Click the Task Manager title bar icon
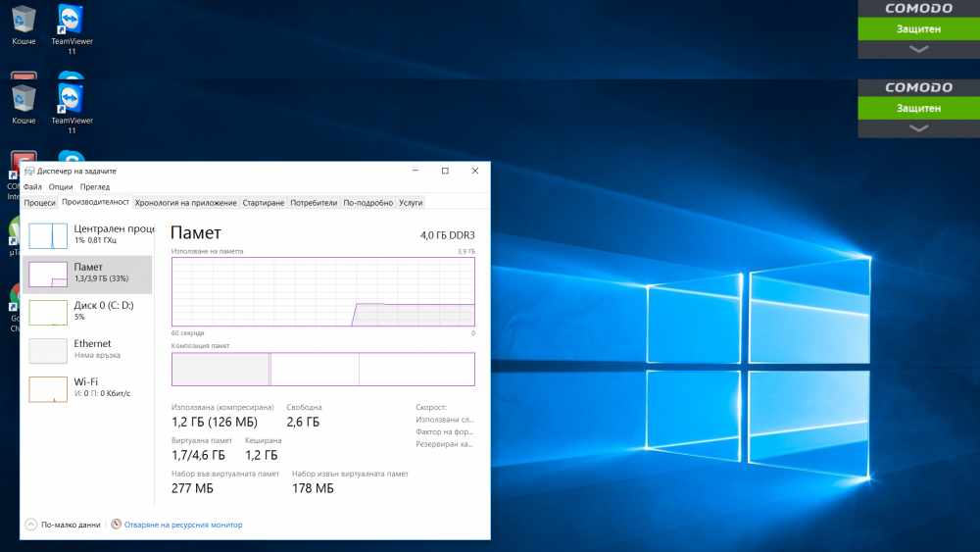The height and width of the screenshot is (552, 980). pos(28,171)
